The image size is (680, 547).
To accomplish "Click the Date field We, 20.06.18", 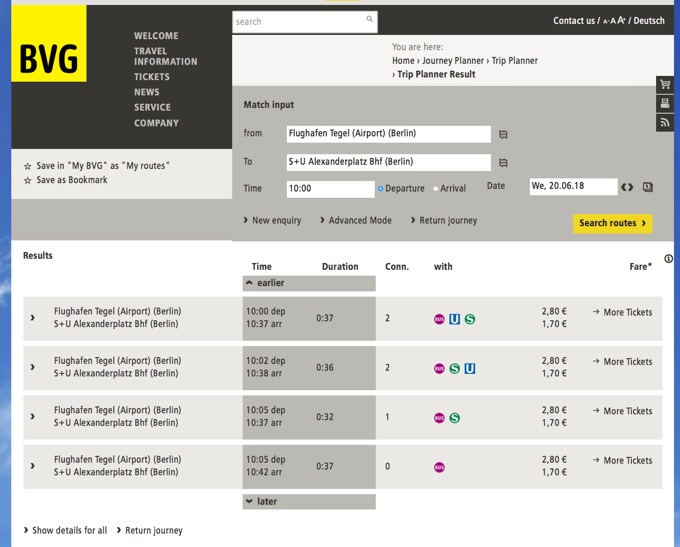I will click(x=573, y=187).
